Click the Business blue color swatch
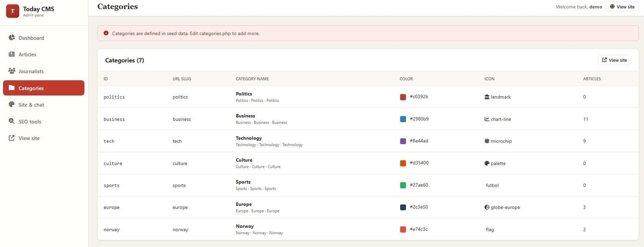This screenshot has height=247, width=644. tap(403, 119)
